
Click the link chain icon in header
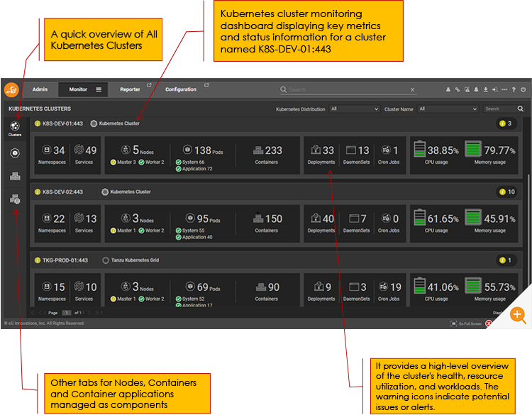pos(458,89)
